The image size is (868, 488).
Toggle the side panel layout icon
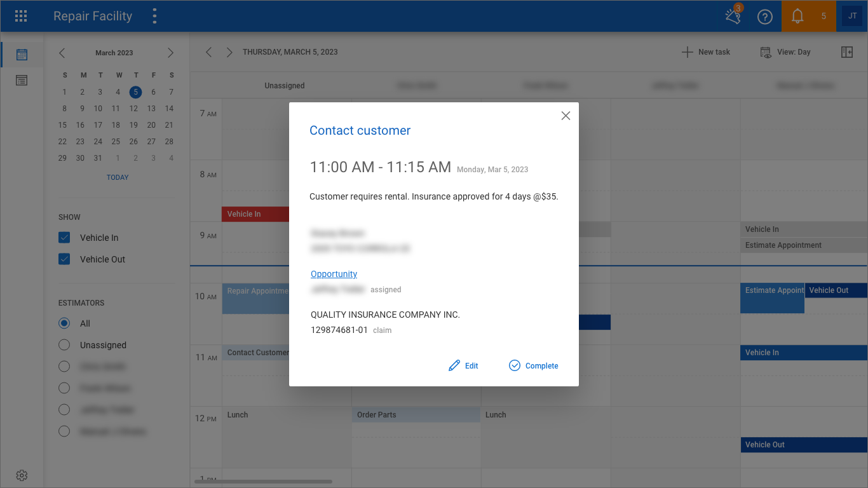(847, 52)
